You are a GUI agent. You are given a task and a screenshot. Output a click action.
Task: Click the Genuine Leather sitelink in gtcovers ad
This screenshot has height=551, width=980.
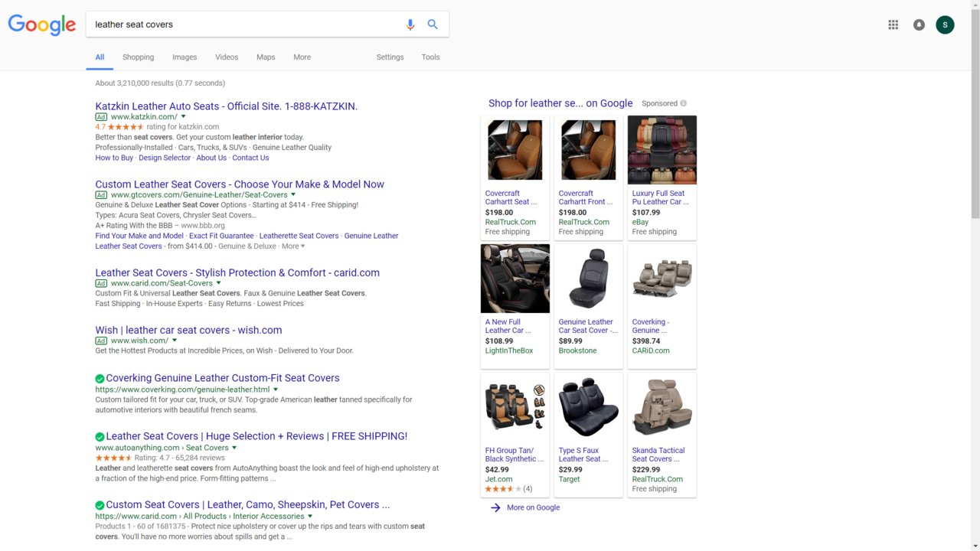click(371, 236)
